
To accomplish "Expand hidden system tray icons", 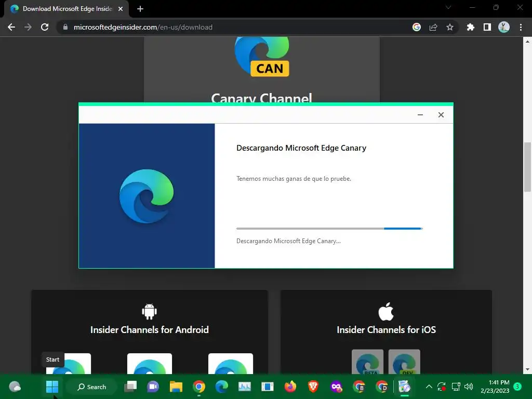I will point(429,387).
